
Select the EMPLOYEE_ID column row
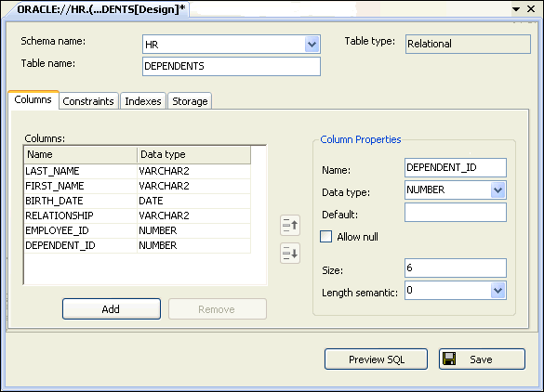[x=138, y=230]
